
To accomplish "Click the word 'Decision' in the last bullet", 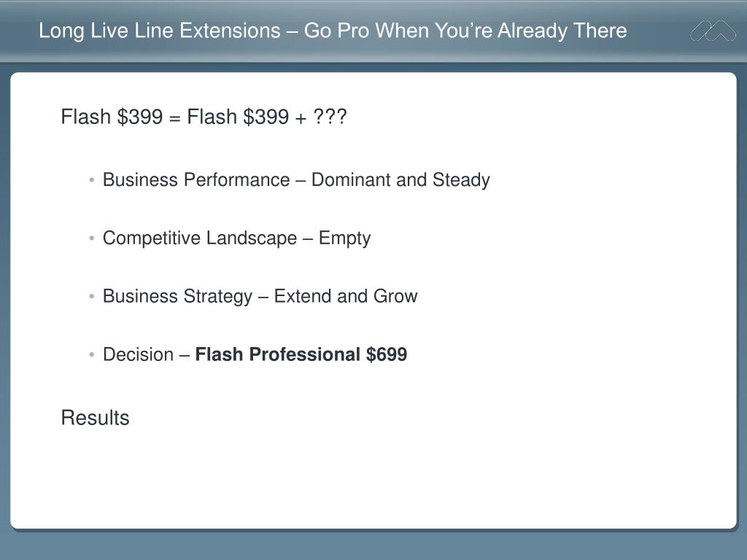I will point(138,354).
